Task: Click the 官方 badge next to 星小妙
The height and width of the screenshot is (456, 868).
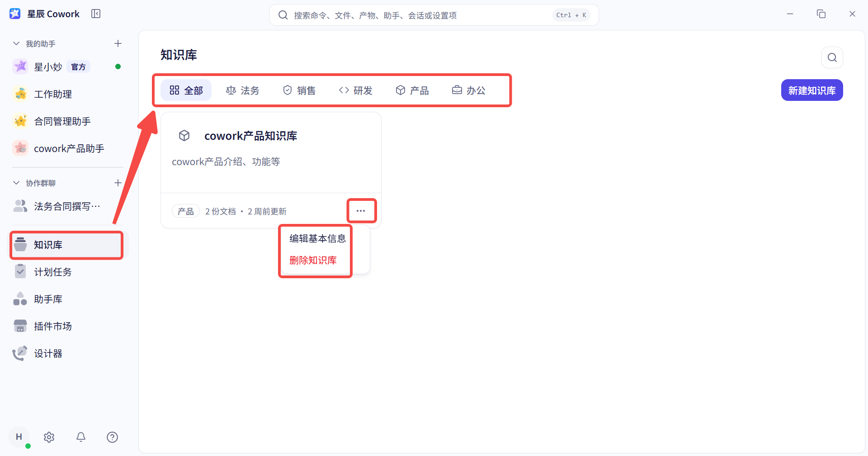Action: coord(79,67)
